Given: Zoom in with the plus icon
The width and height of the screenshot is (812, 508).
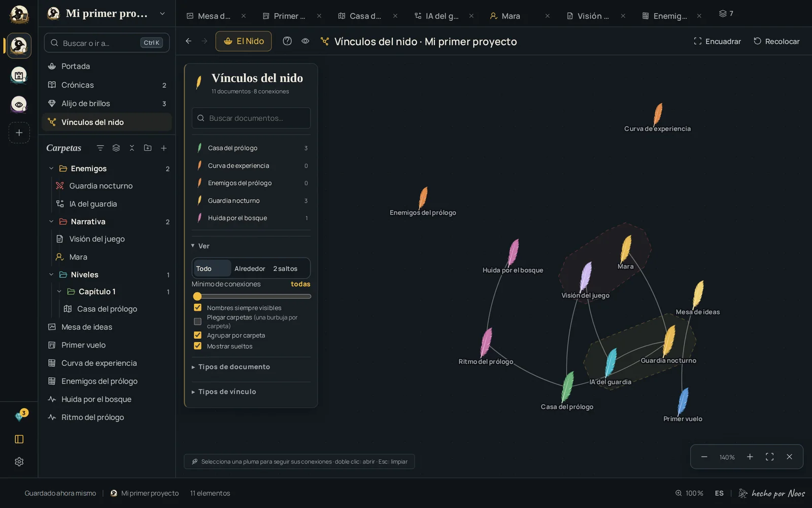Looking at the screenshot, I should pos(750,457).
